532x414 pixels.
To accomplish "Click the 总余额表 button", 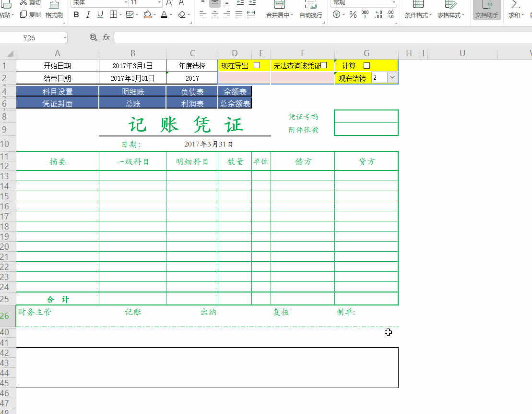I will pos(235,103).
